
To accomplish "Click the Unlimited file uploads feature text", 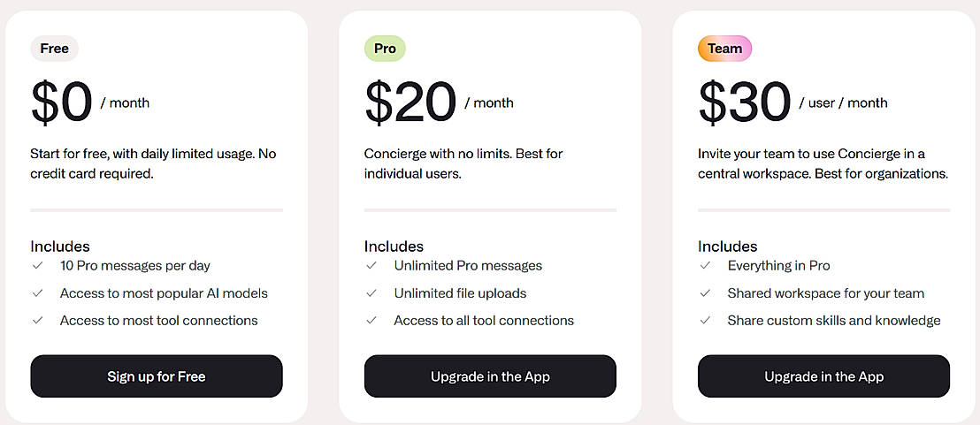I will pos(460,292).
